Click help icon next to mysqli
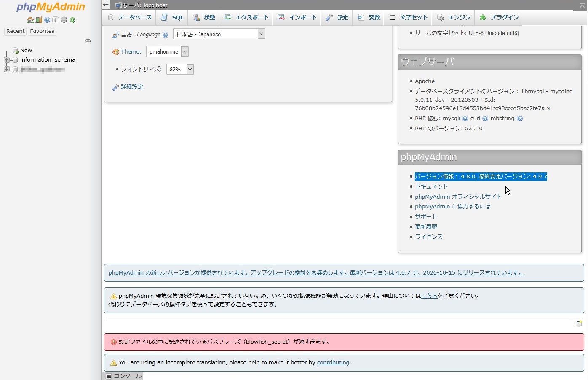This screenshot has height=380, width=588. coord(465,119)
